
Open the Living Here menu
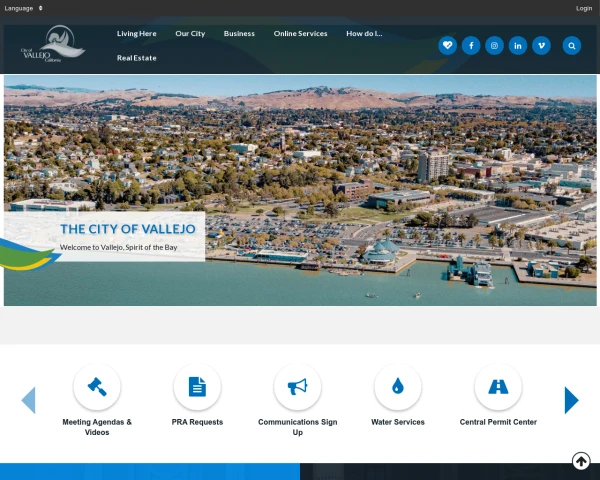[136, 33]
